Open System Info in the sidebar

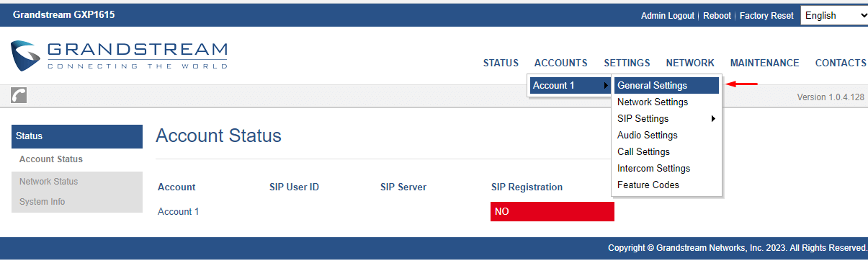[x=77, y=202]
